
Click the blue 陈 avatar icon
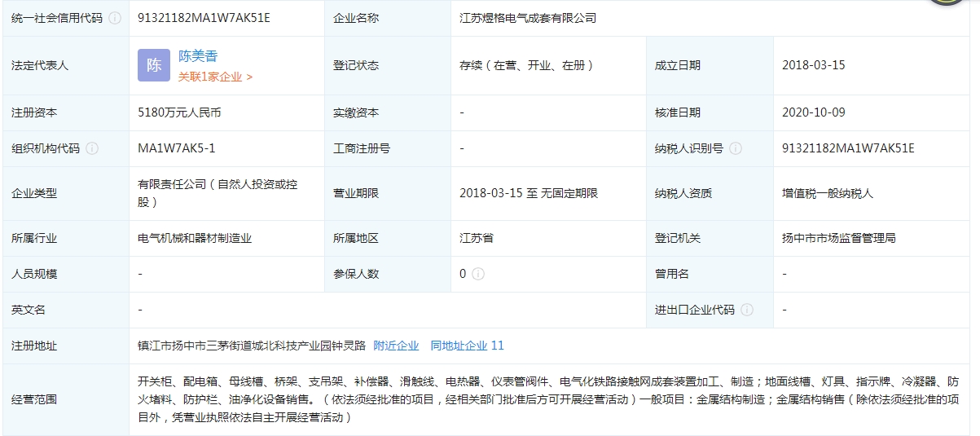click(x=154, y=65)
